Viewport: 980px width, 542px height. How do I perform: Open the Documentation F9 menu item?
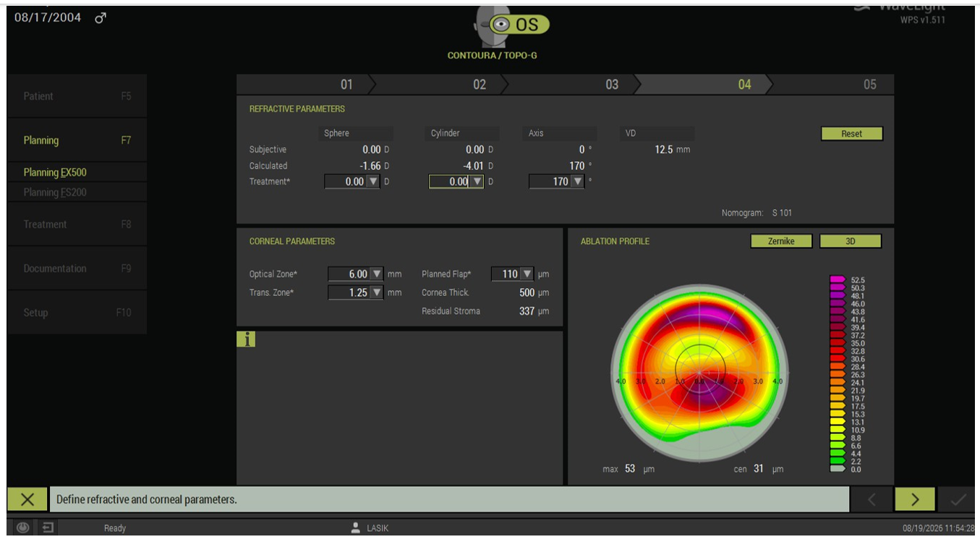(x=77, y=268)
